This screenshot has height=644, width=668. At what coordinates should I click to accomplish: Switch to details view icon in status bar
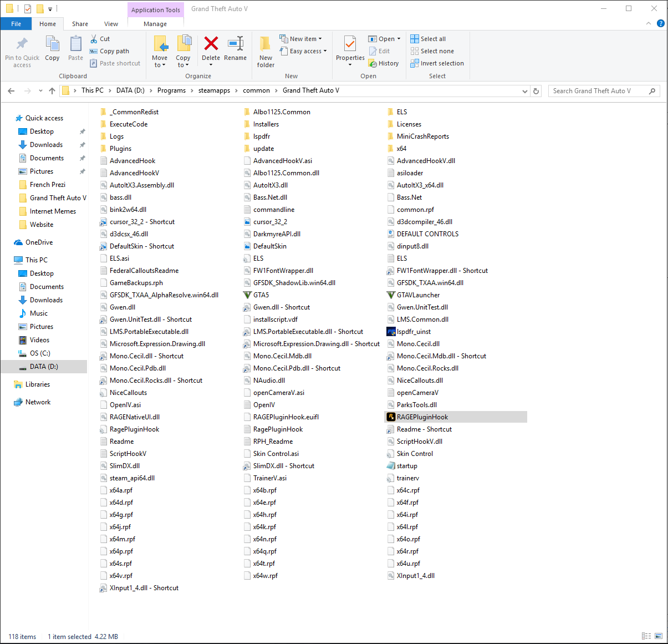pyautogui.click(x=646, y=636)
